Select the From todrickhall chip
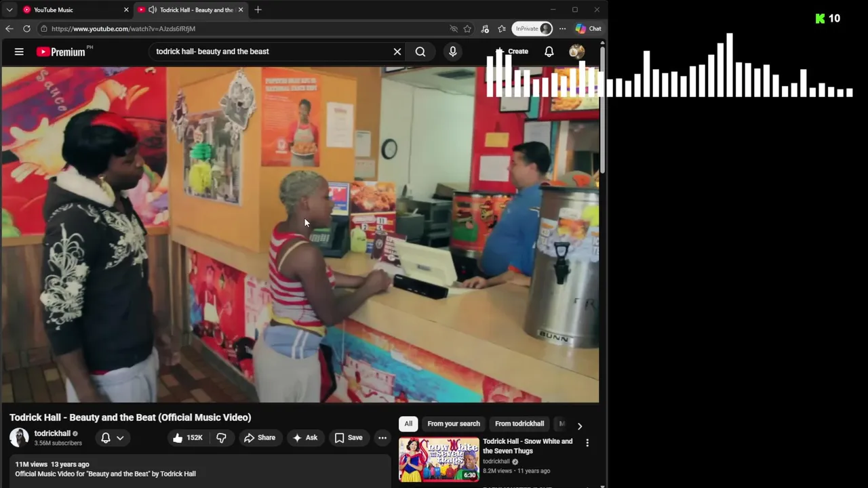Image resolution: width=868 pixels, height=488 pixels. 519,424
